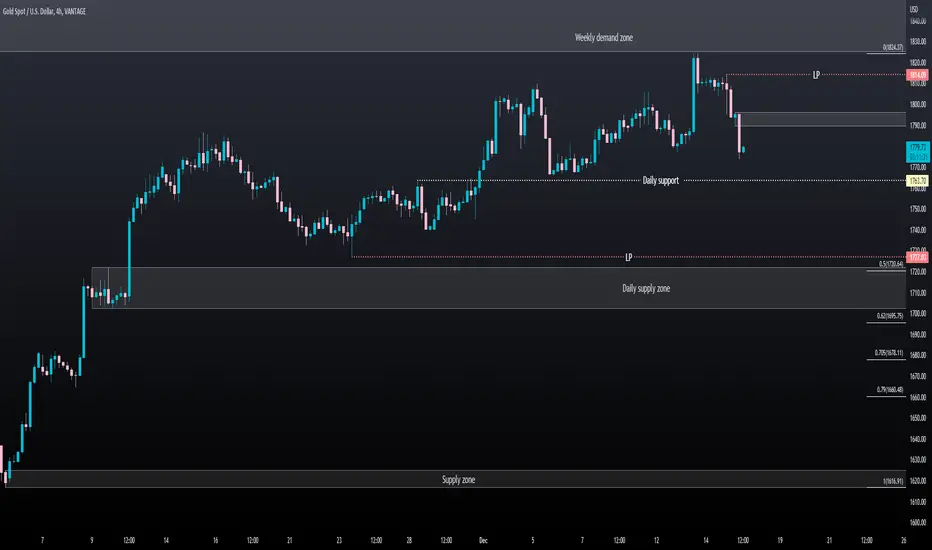Select Fibonacci level 0(1824.37) label
This screenshot has height=550, width=932.
(893, 48)
